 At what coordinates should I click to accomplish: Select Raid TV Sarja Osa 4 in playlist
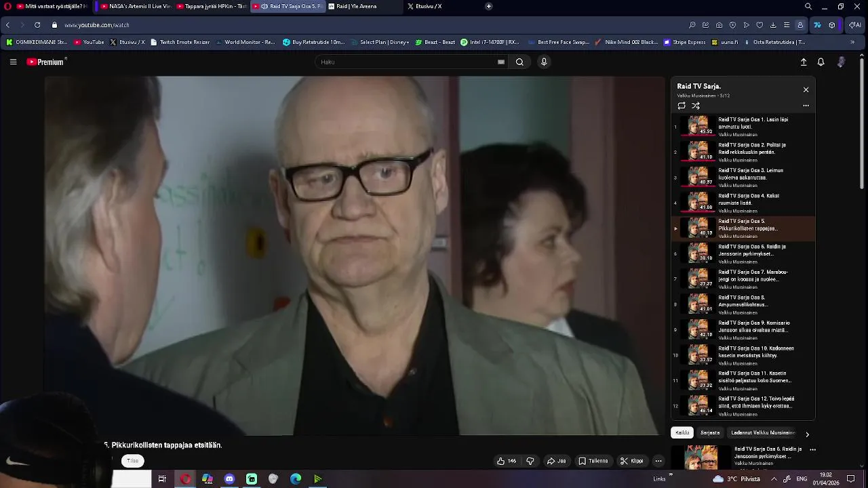pyautogui.click(x=743, y=203)
